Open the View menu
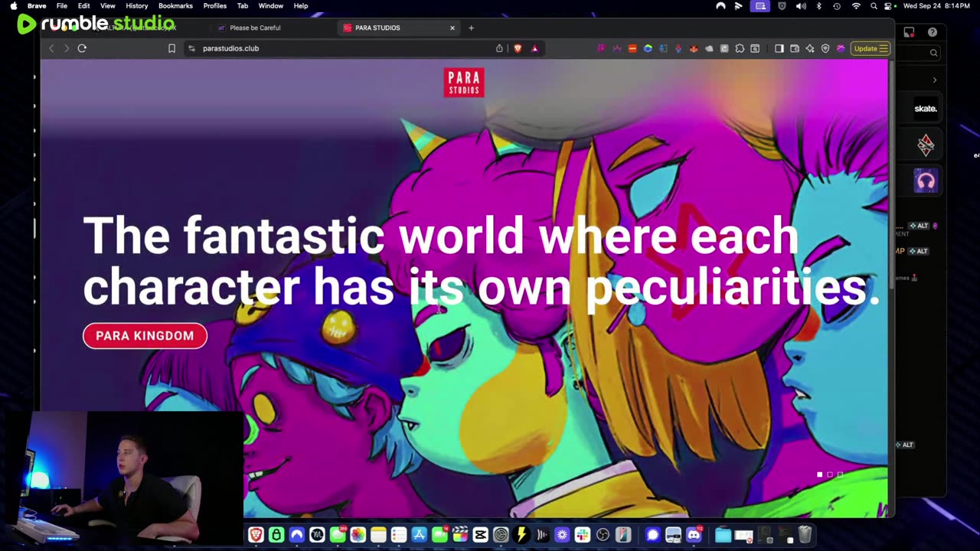980x551 pixels. (x=108, y=6)
